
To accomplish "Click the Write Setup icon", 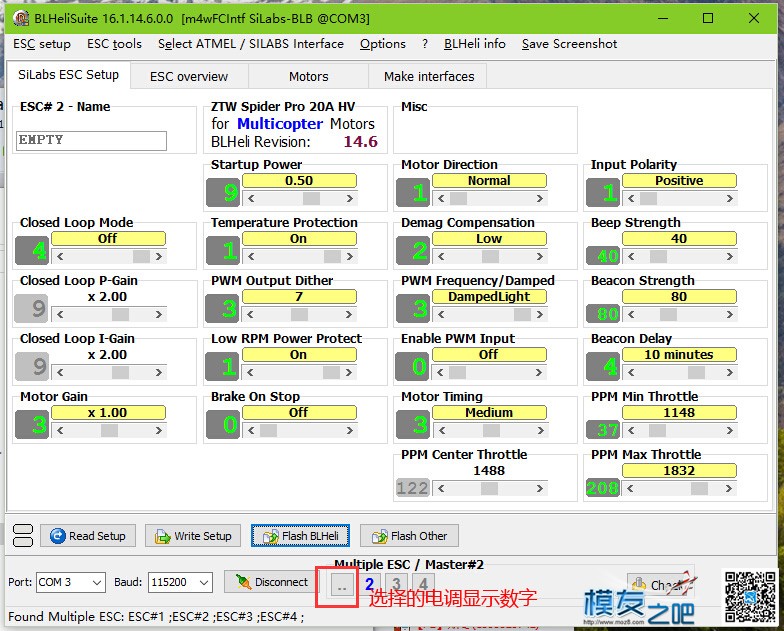I will coord(162,536).
